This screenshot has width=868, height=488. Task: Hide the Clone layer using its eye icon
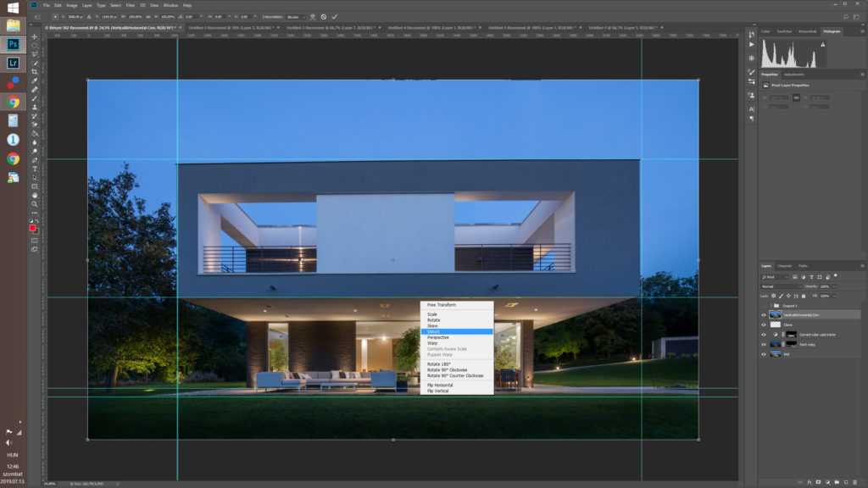click(x=764, y=324)
